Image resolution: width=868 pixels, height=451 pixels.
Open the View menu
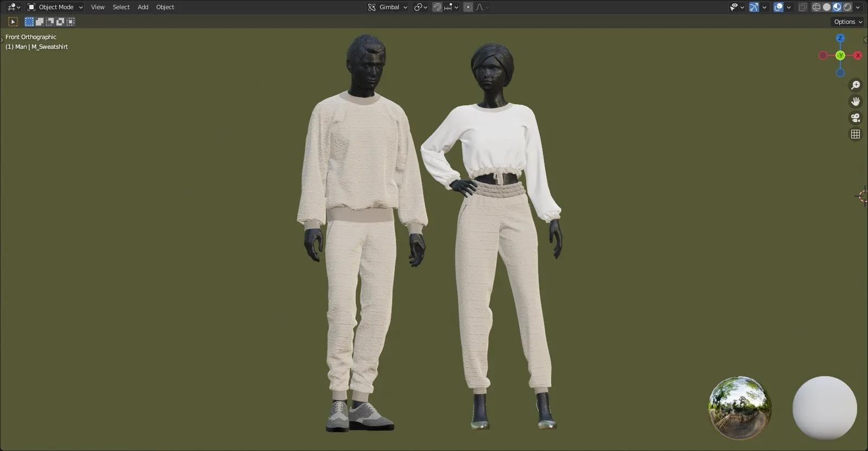click(98, 7)
